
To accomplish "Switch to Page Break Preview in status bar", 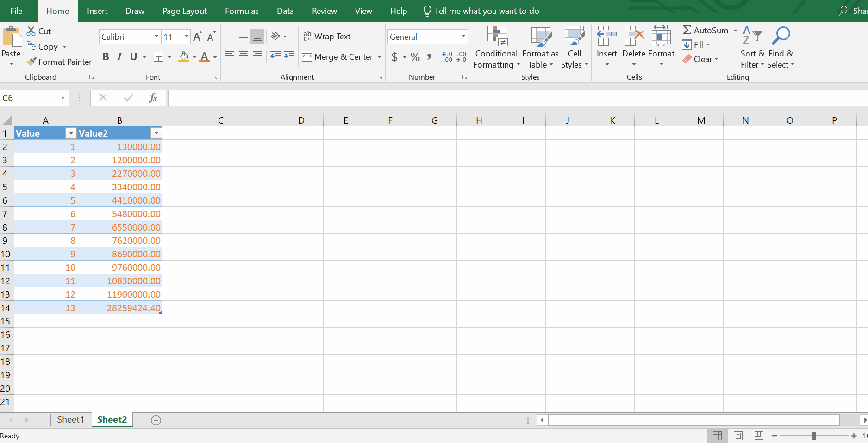I will pos(758,436).
